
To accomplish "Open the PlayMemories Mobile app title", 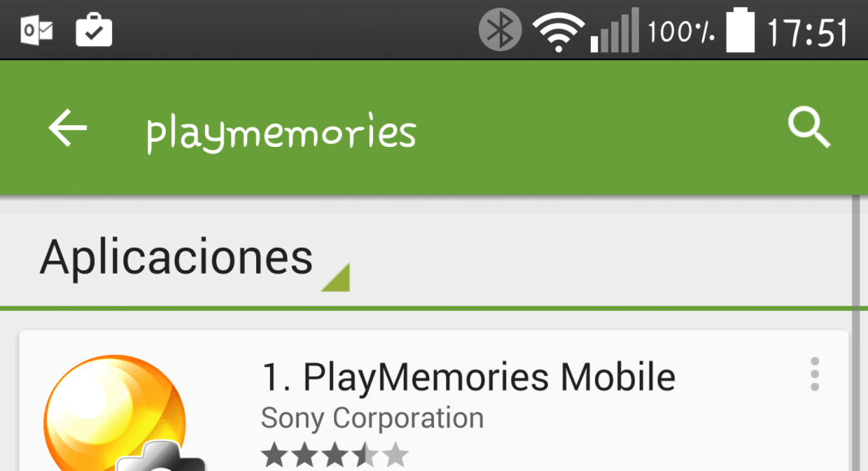I will (x=468, y=378).
